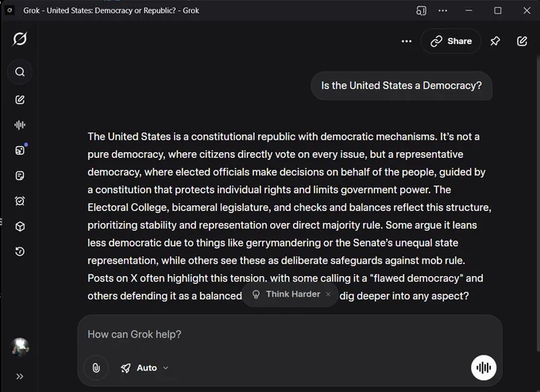
Task: Click the cast icon in title bar
Action: click(421, 10)
